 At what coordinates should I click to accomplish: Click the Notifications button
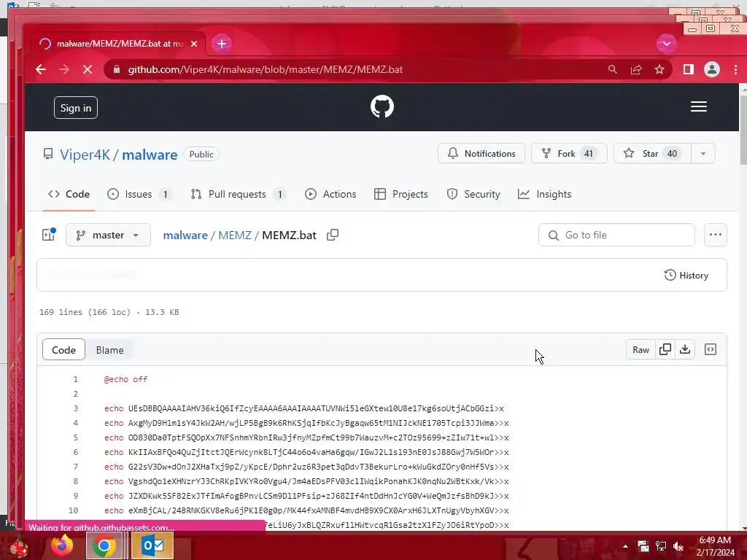pos(481,153)
